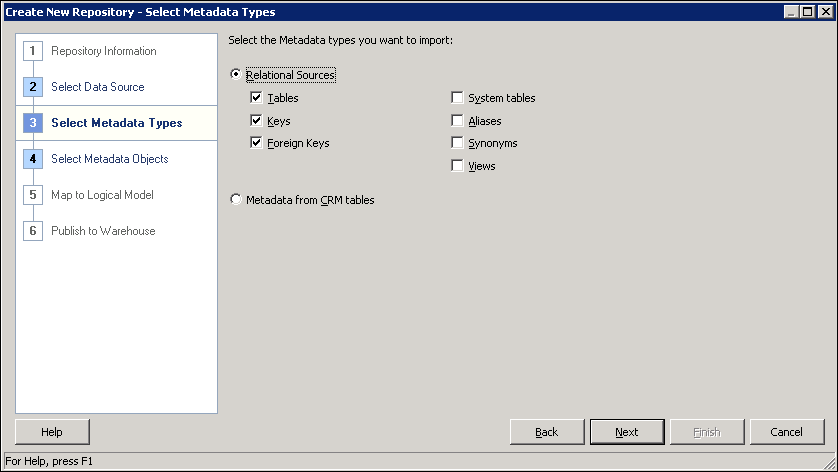Image resolution: width=838 pixels, height=472 pixels.
Task: Disable the Foreign Keys checkbox
Action: point(257,143)
